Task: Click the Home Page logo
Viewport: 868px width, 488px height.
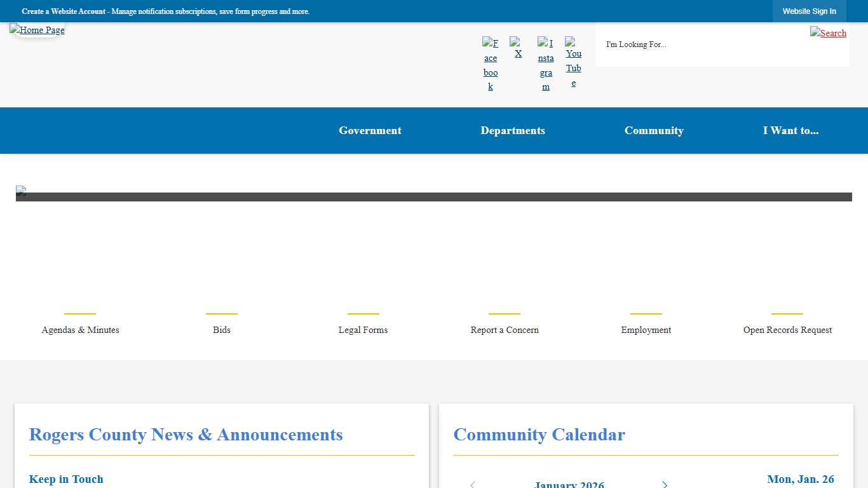Action: point(37,30)
